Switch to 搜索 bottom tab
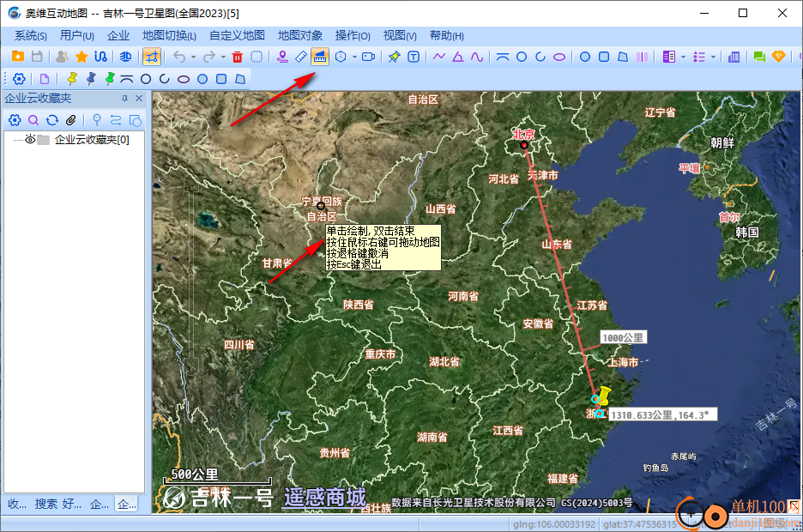Viewport: 803px width, 532px height. 46,504
